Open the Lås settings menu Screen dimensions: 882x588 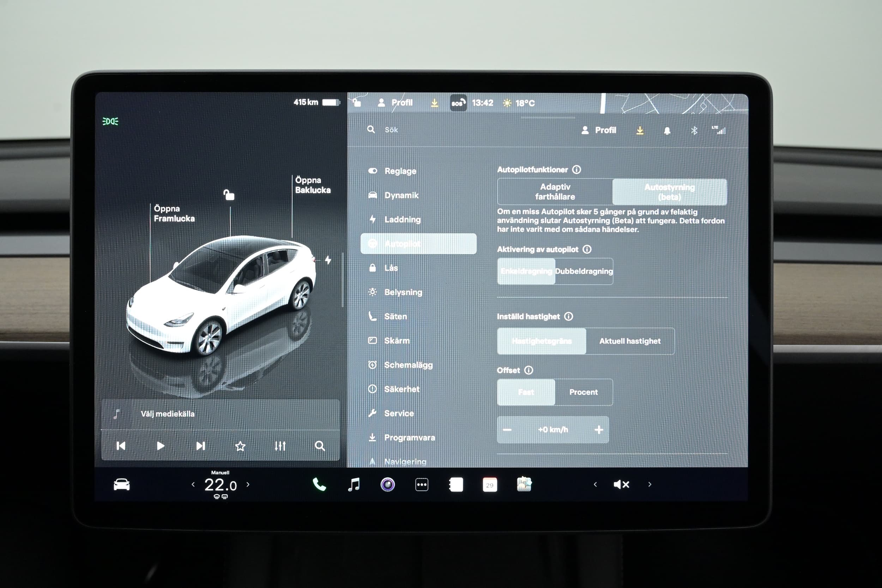click(x=418, y=268)
